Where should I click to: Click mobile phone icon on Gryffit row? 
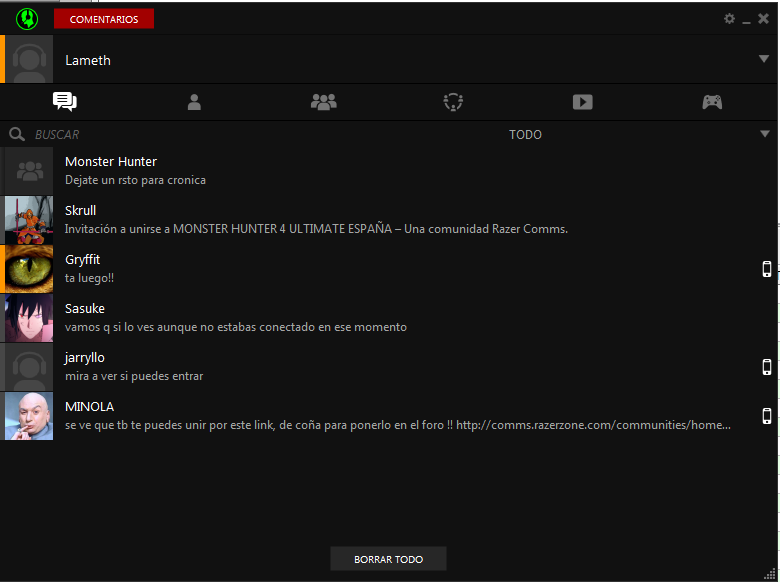pyautogui.click(x=767, y=269)
